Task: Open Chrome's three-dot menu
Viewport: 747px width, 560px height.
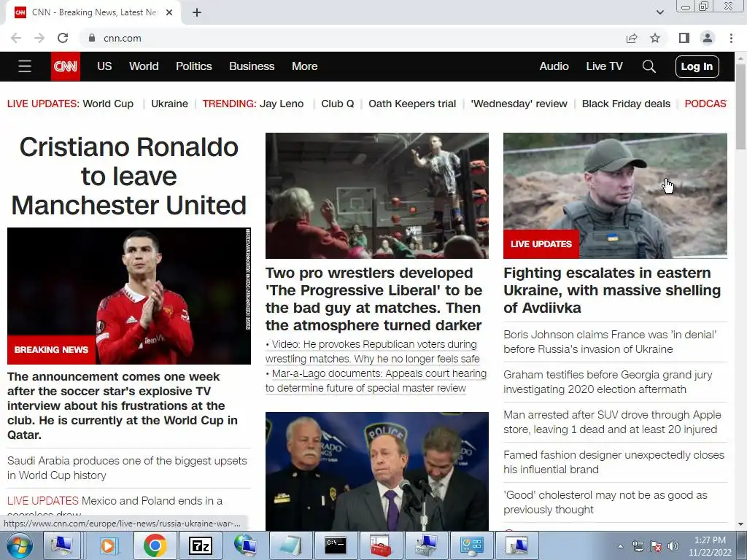Action: (x=731, y=38)
